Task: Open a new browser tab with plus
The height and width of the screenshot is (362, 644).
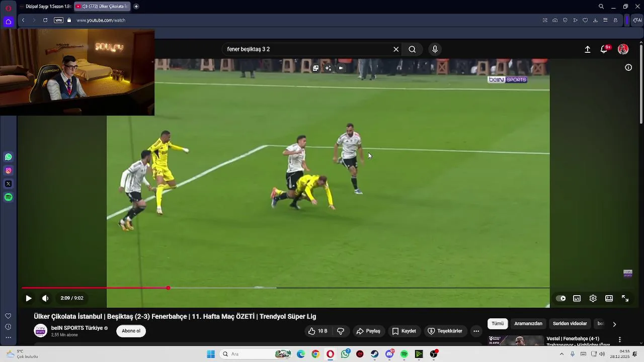Action: point(136,7)
